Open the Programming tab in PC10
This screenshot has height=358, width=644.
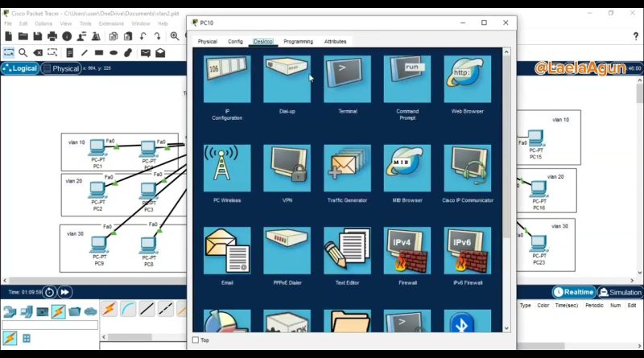click(x=298, y=42)
